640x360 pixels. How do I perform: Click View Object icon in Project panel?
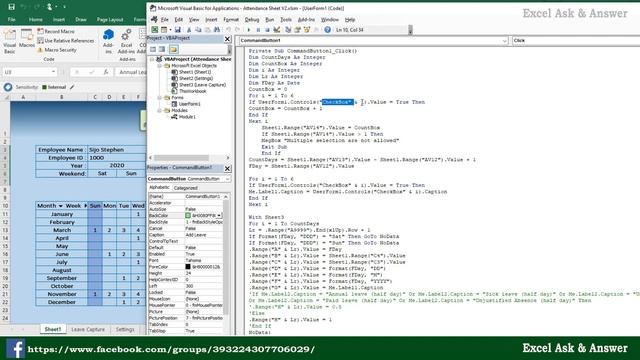click(x=162, y=49)
